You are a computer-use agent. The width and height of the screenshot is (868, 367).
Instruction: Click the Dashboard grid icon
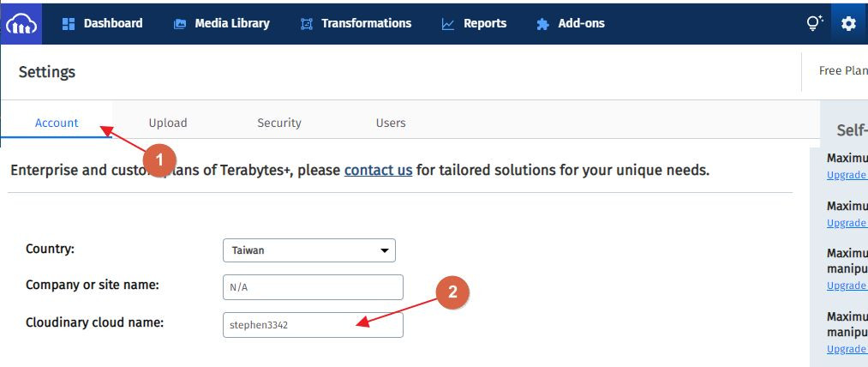pyautogui.click(x=69, y=24)
